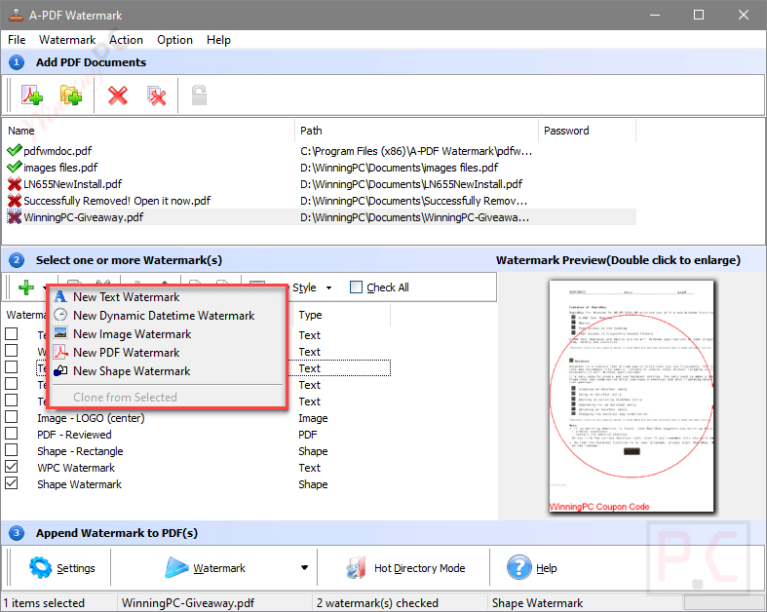Viewport: 767px width, 612px height.
Task: Expand the Watermark button dropdown arrow
Action: tap(304, 567)
